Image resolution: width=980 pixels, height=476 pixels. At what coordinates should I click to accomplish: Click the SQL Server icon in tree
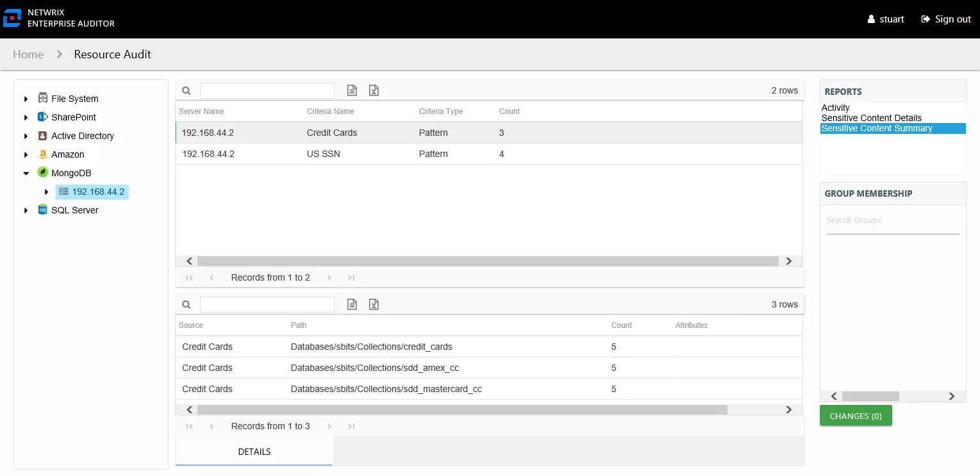click(x=43, y=209)
